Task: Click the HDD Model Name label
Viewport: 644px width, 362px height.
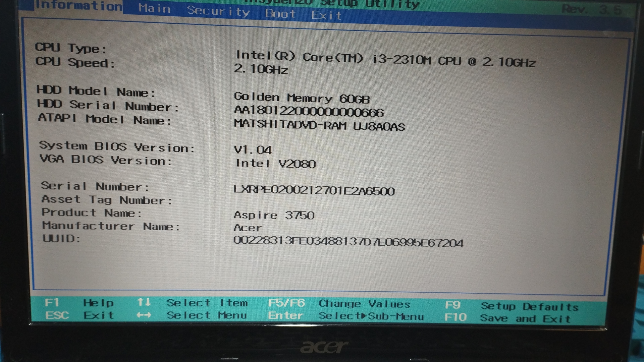Action: (96, 91)
